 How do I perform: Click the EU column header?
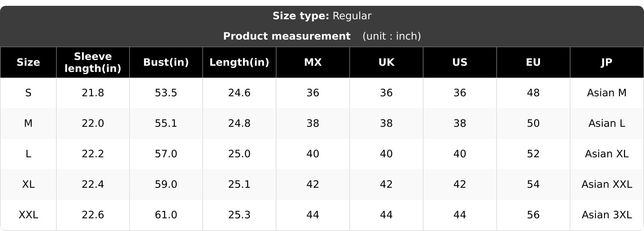pyautogui.click(x=533, y=62)
